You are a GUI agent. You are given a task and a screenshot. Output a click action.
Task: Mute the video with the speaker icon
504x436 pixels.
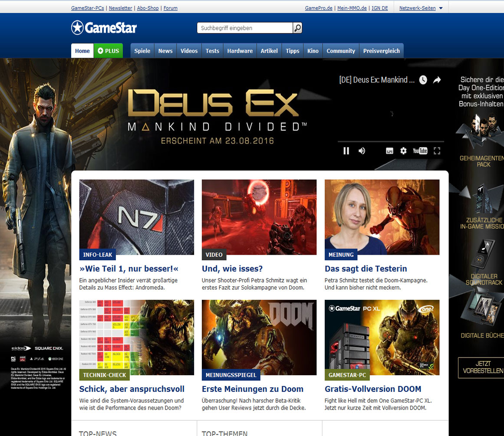pyautogui.click(x=362, y=151)
